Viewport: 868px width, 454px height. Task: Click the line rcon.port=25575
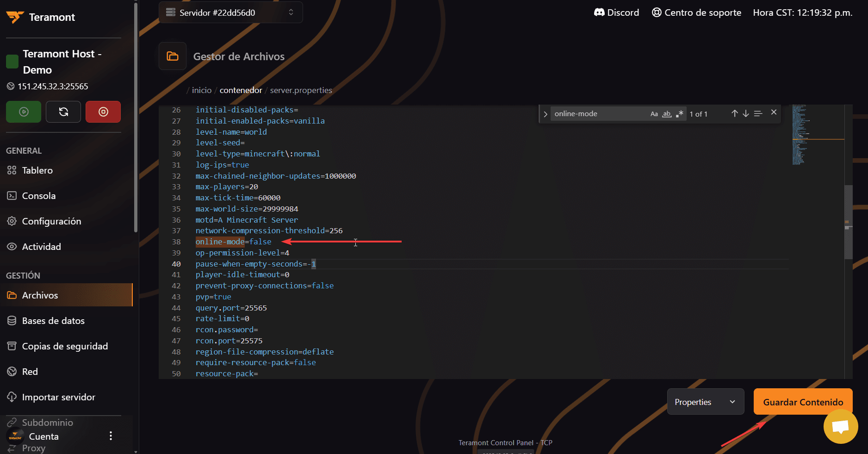(x=229, y=341)
